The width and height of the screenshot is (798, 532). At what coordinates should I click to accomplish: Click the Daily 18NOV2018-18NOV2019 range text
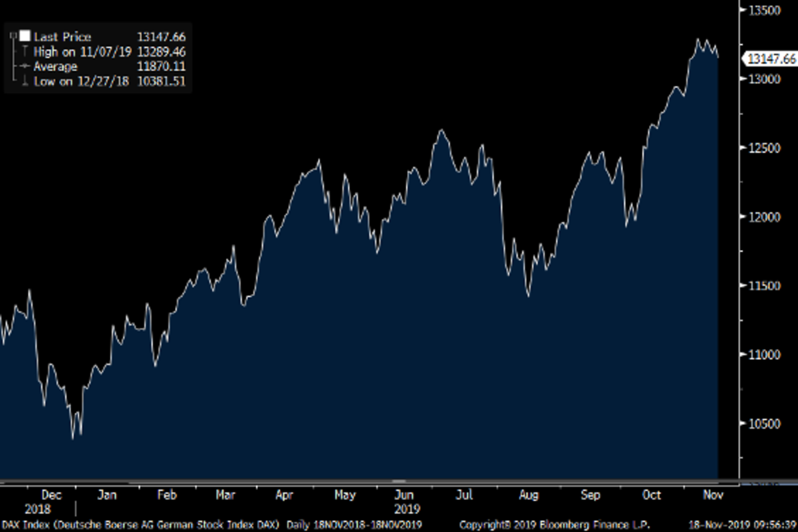point(354,525)
